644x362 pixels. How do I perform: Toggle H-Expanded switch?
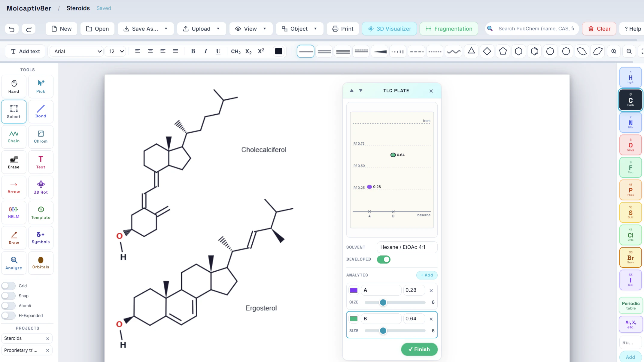(x=8, y=315)
